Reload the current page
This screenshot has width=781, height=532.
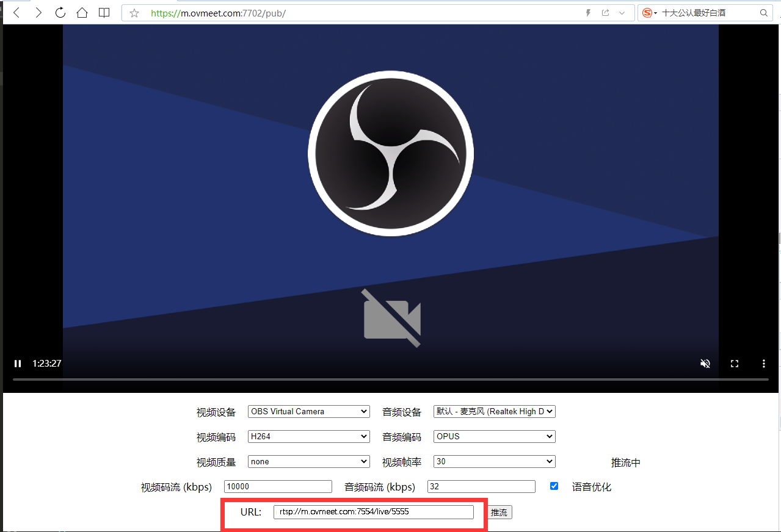click(60, 12)
